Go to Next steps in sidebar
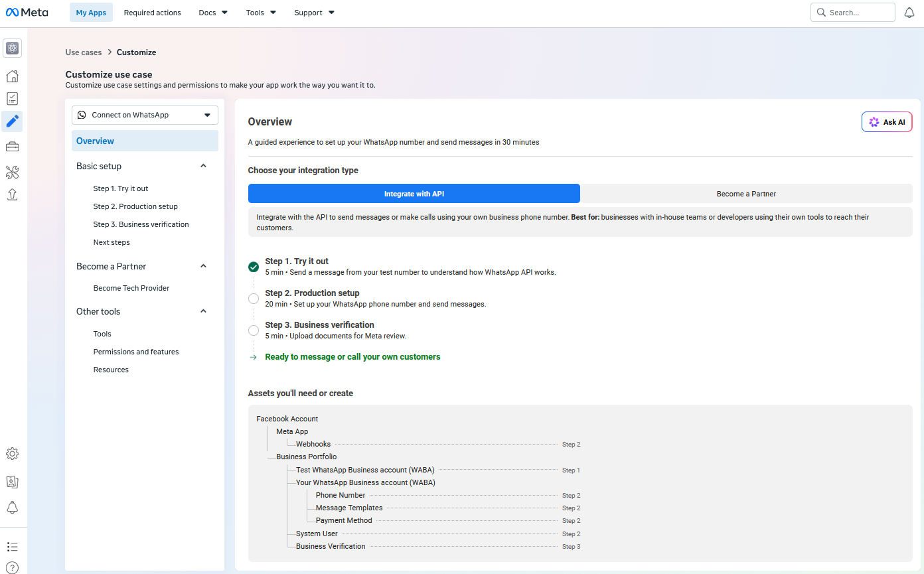The width and height of the screenshot is (924, 574). [112, 242]
